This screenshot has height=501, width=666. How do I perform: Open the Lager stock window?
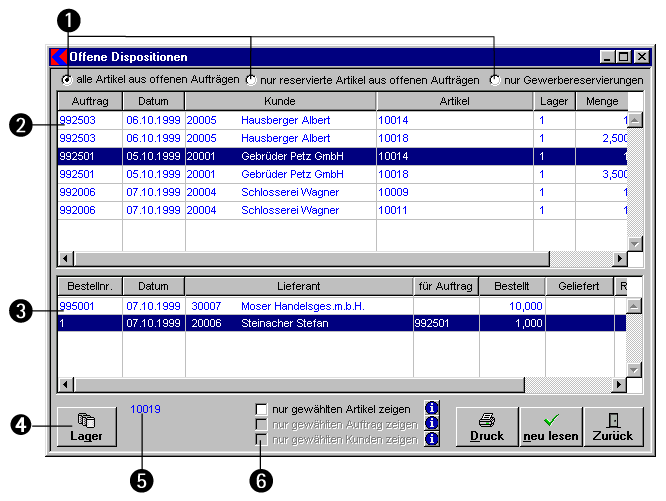tap(86, 426)
